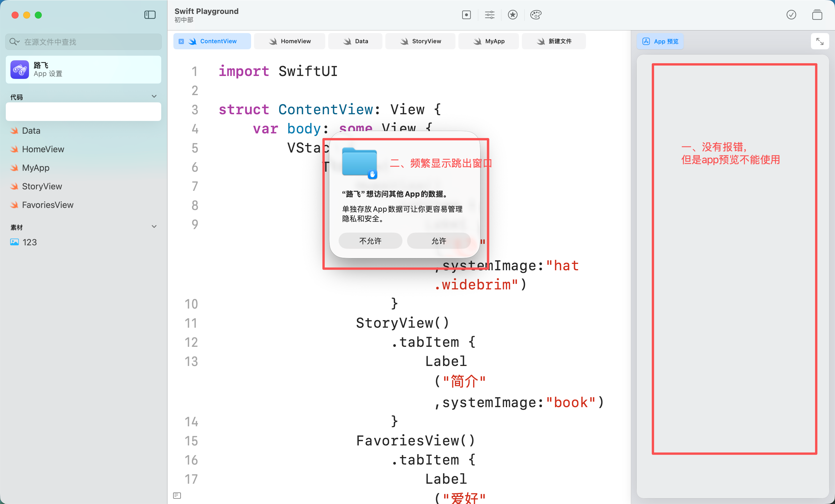Expand the app preview fullscreen arrows

(819, 41)
